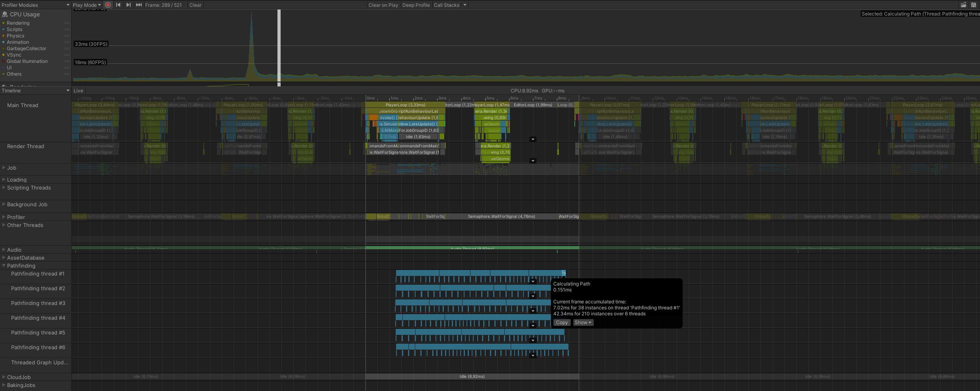
Task: Click the save profiler data icon
Action: coord(974,5)
